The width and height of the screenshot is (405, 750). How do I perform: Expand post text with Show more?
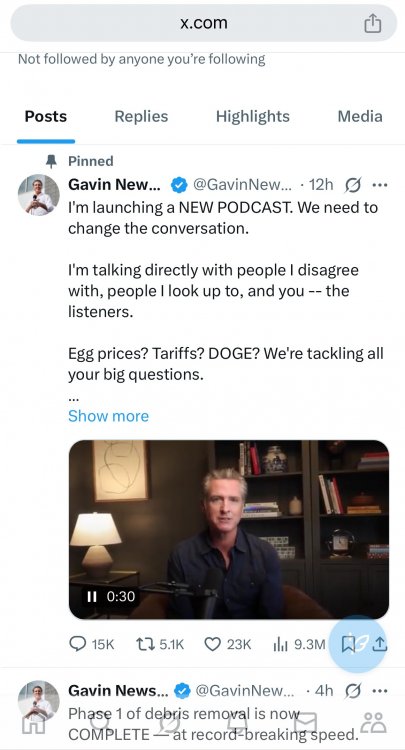(109, 416)
